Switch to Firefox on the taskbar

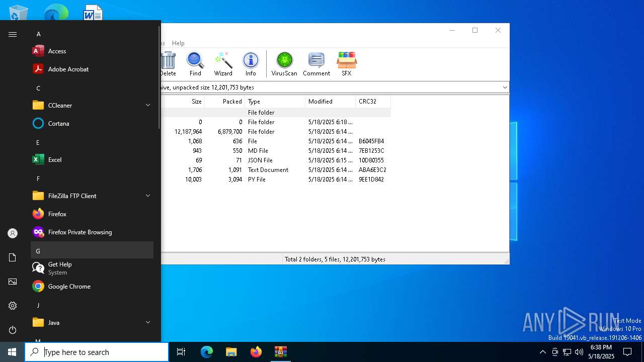pyautogui.click(x=256, y=352)
